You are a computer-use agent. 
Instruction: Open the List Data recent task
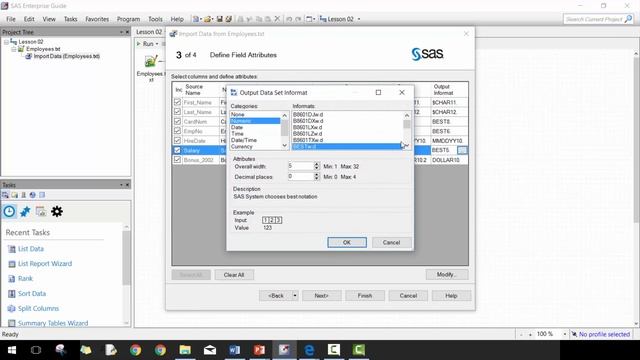click(31, 249)
